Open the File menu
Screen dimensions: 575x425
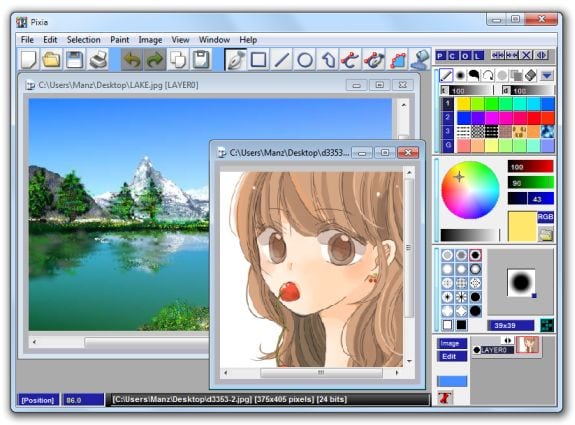(x=27, y=40)
